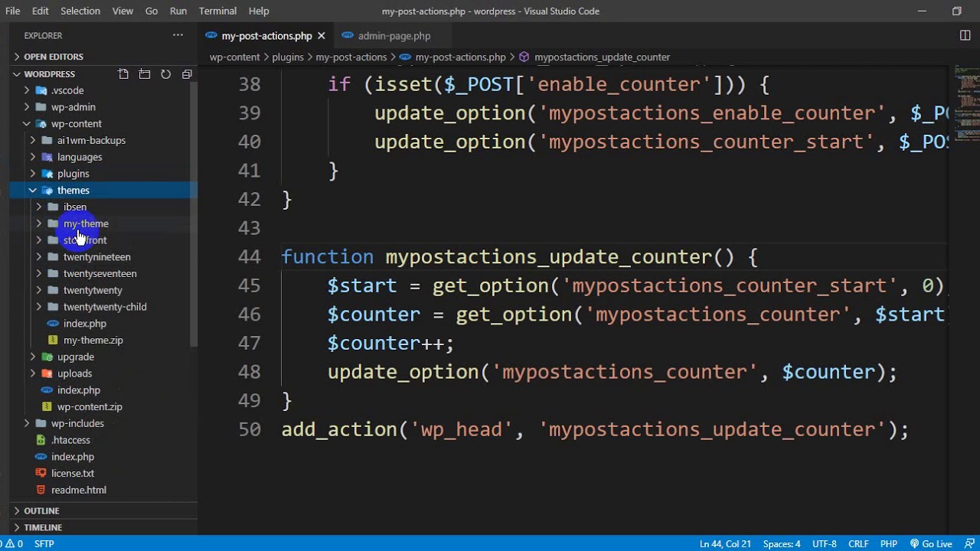Click line number 44 in the gutter

[250, 256]
